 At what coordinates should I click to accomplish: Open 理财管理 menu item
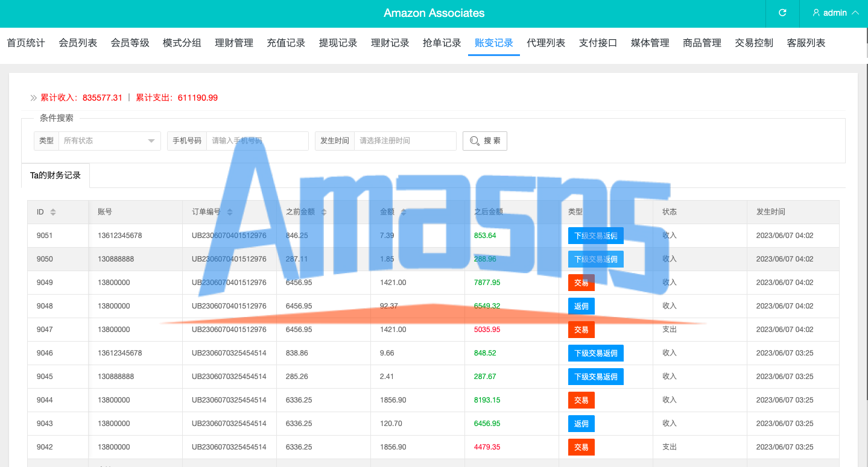tap(234, 43)
